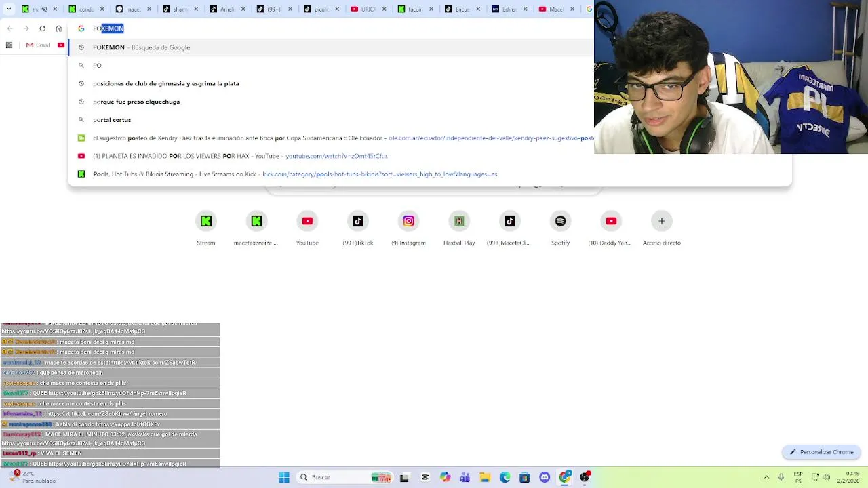Image resolution: width=868 pixels, height=488 pixels.
Task: Close the 'condu' Kick tab
Action: (x=102, y=9)
